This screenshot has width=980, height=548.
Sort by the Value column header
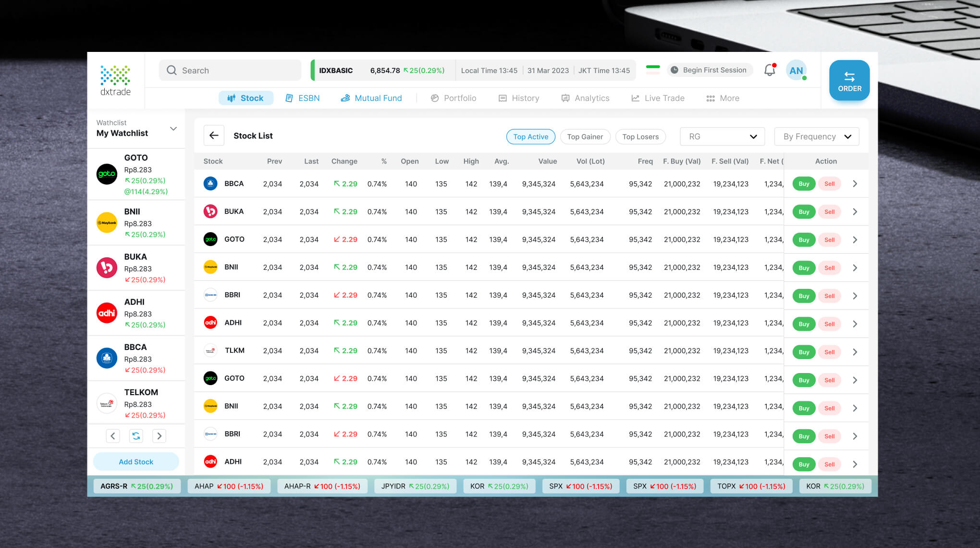547,161
